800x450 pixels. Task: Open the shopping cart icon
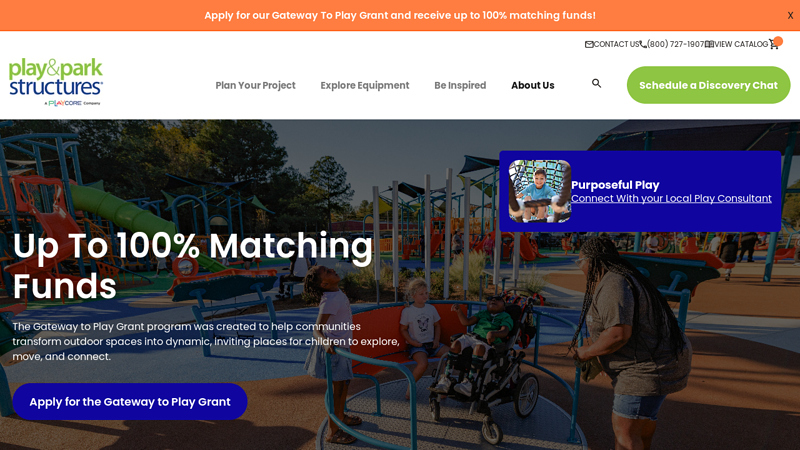773,44
